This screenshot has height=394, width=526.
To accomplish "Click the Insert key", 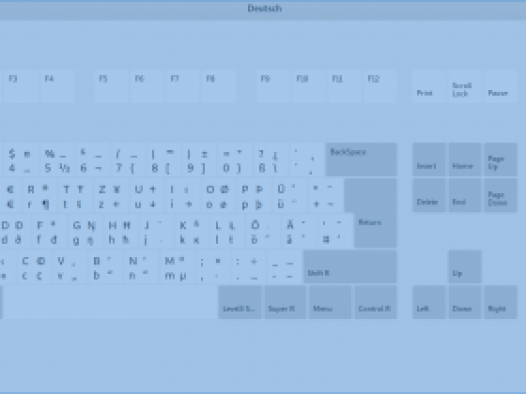I will click(429, 160).
